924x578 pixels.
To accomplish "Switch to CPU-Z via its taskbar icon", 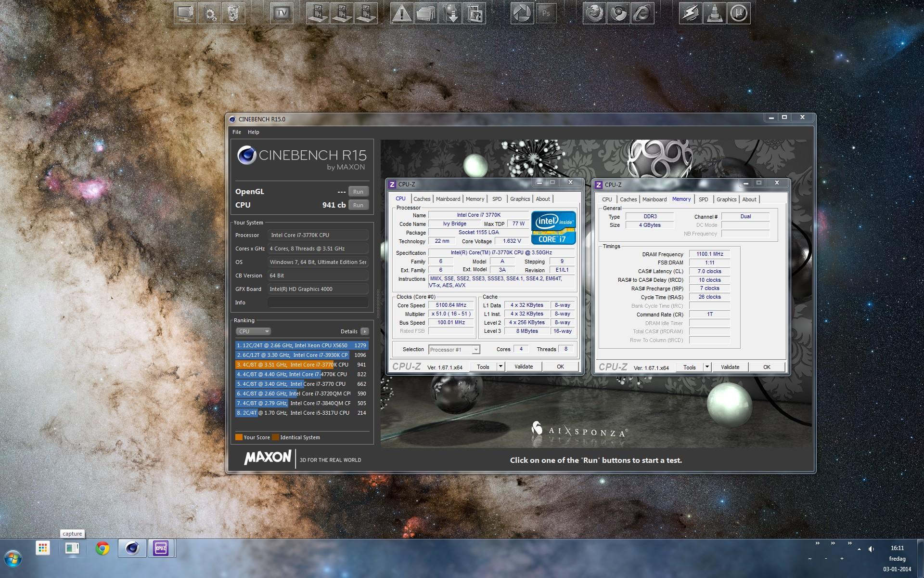I will [161, 548].
